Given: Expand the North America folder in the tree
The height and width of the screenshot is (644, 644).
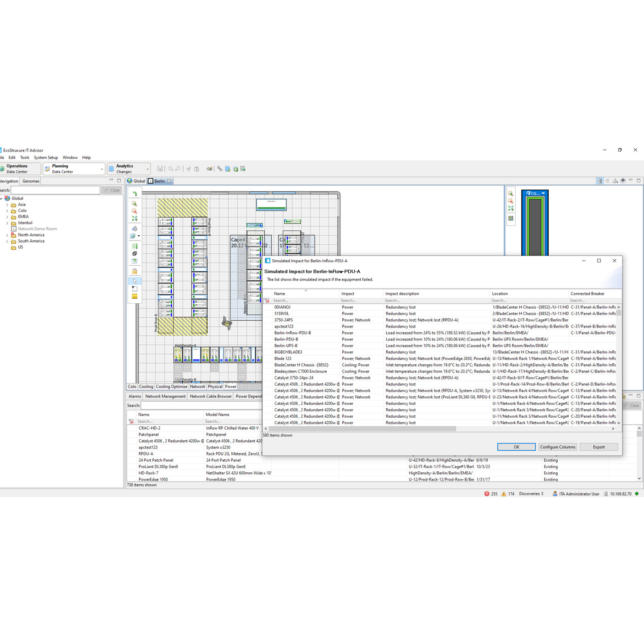Looking at the screenshot, I should (7, 235).
